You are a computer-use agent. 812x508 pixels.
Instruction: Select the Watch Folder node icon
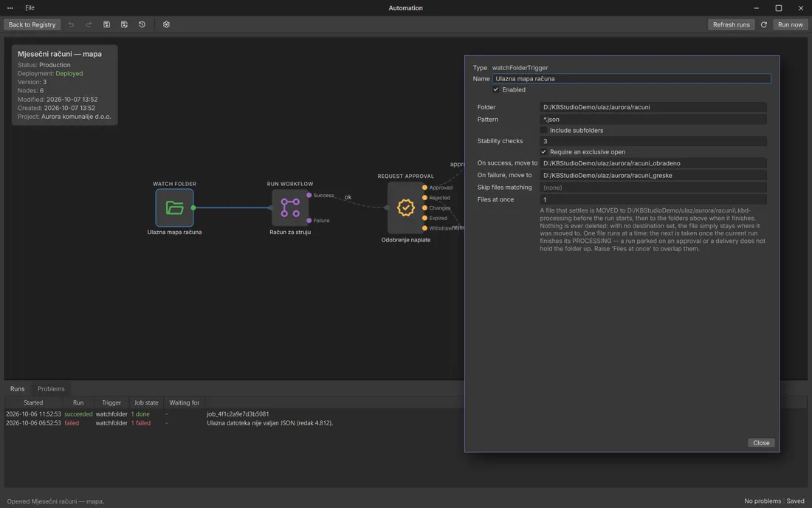174,207
